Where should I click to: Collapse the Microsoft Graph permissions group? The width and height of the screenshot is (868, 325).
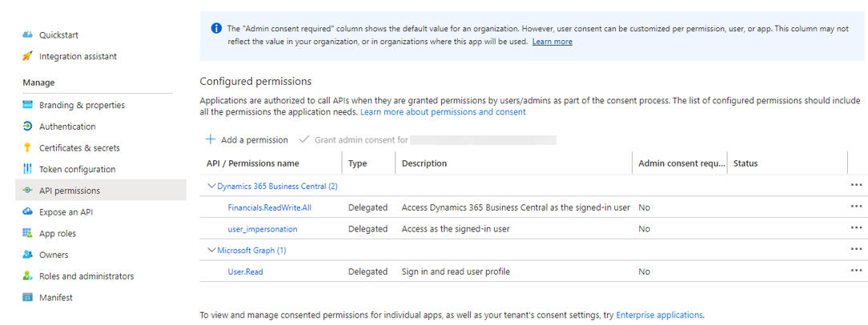coord(211,250)
